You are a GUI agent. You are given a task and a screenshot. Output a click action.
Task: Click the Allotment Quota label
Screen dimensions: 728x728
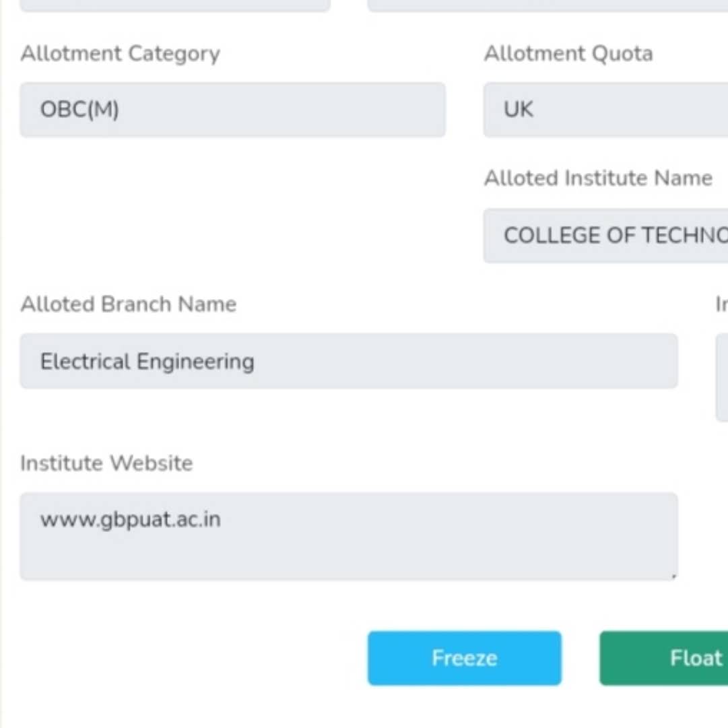(x=568, y=54)
